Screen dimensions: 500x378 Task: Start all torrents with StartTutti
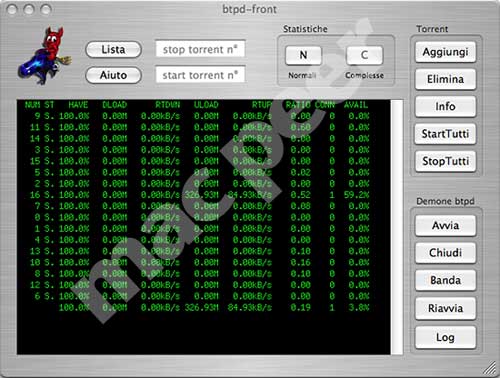click(445, 134)
